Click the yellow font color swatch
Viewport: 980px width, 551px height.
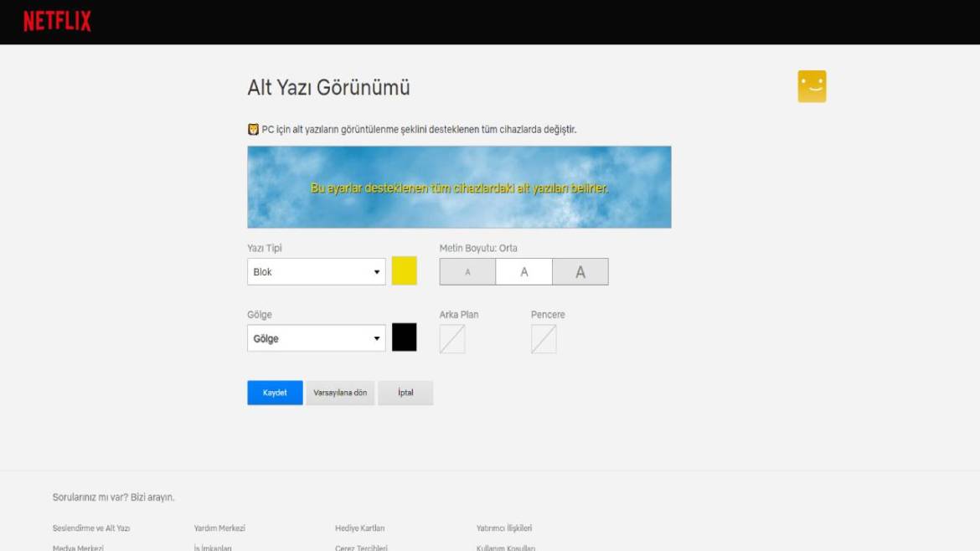click(x=405, y=271)
